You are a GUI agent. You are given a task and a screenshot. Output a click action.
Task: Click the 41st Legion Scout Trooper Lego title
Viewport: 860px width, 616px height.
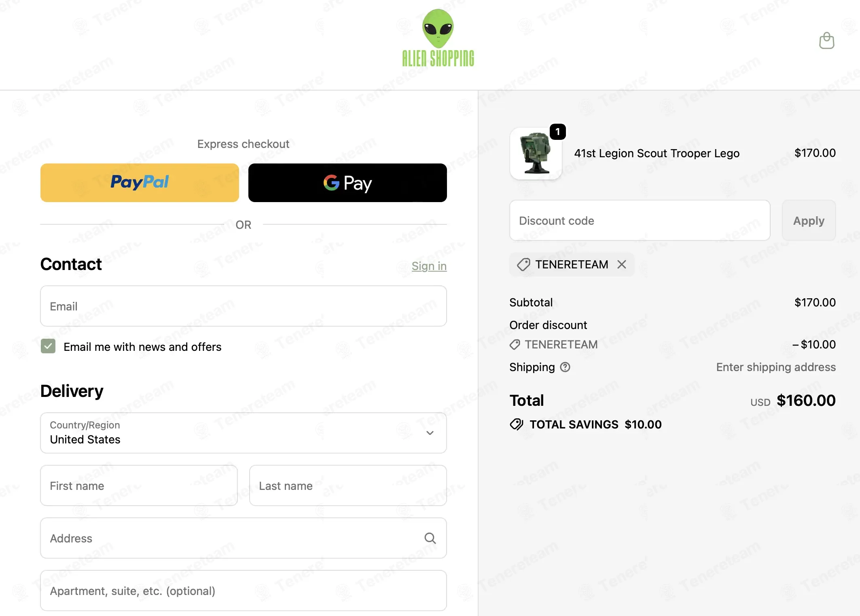point(657,153)
